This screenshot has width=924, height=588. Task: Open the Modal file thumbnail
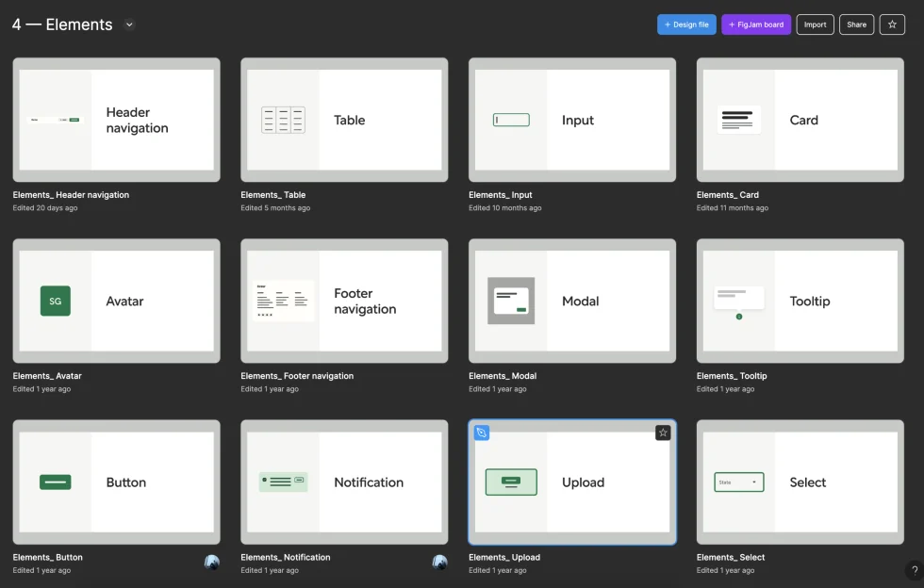(572, 302)
